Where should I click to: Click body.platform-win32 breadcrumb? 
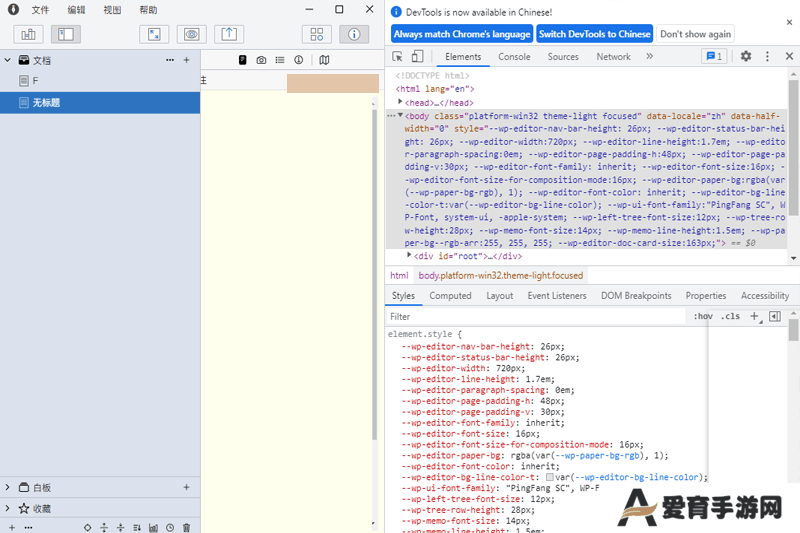(x=501, y=275)
